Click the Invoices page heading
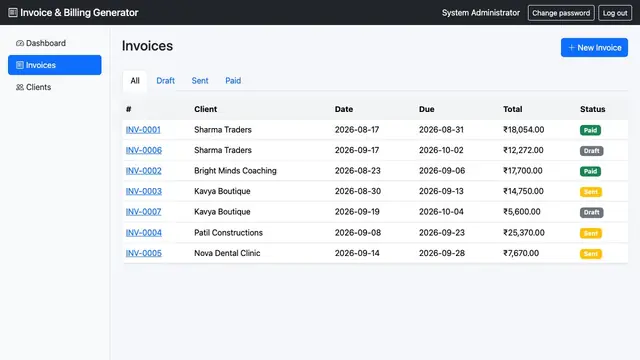 click(x=147, y=46)
